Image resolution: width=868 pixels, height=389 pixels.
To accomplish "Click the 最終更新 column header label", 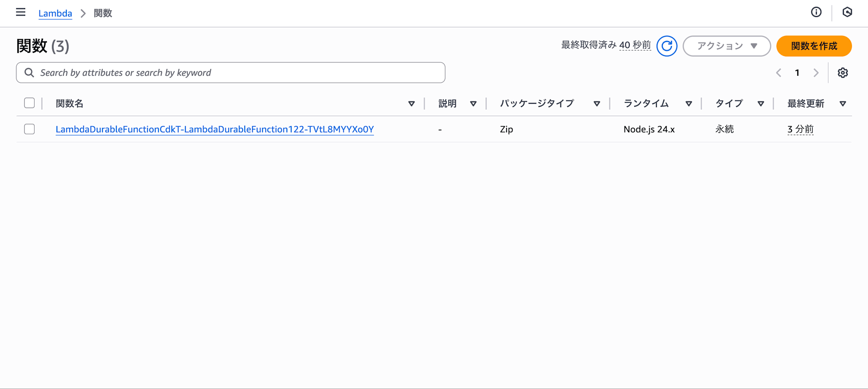I will [806, 104].
